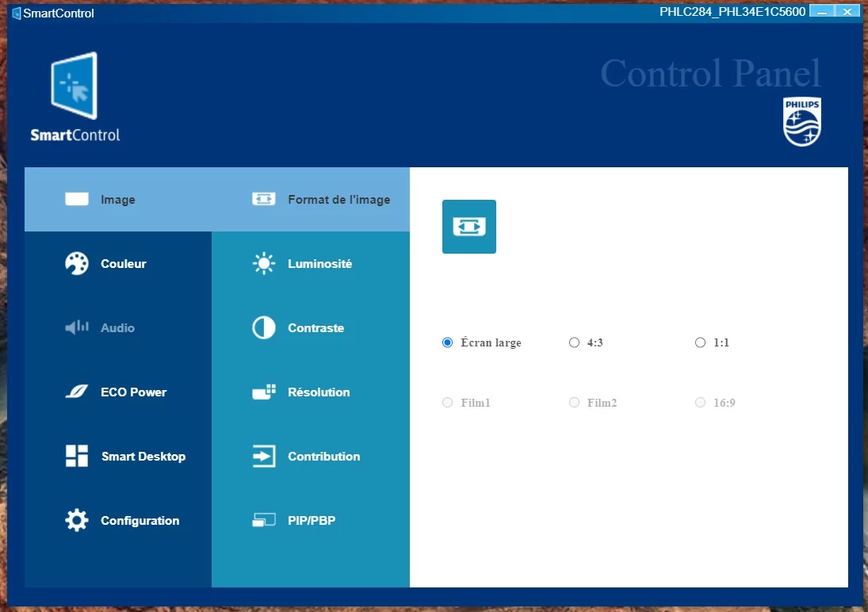Click the Image monitor icon
The image size is (868, 612).
(x=76, y=200)
